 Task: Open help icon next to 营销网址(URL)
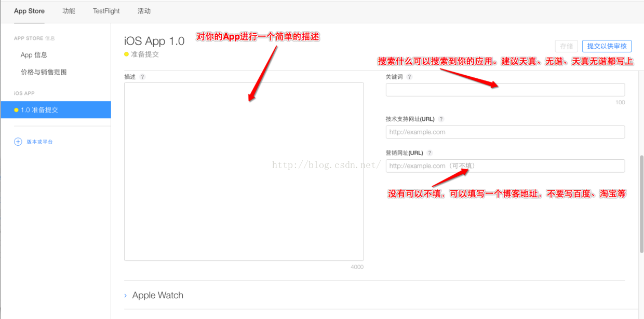(x=430, y=153)
